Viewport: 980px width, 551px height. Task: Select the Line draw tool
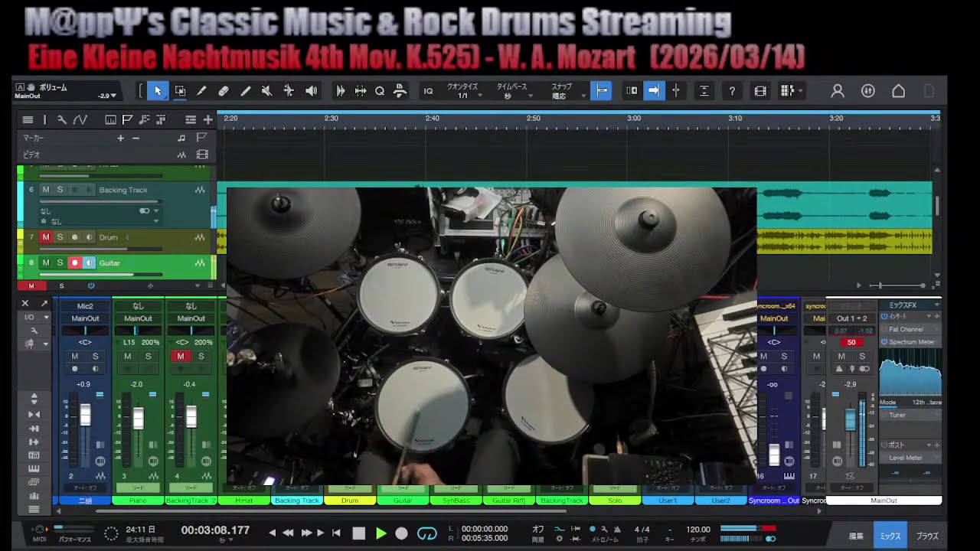(245, 91)
